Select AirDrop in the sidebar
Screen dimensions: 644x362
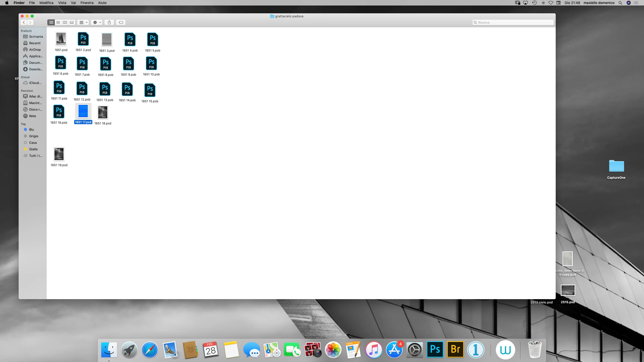click(x=35, y=50)
